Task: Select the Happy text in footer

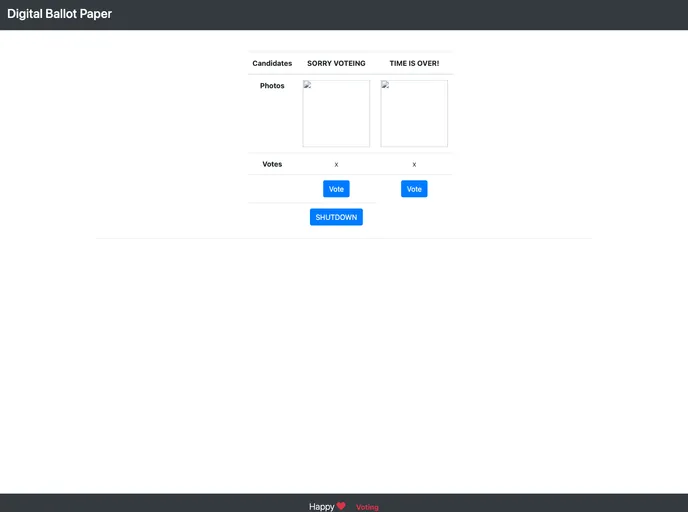Action: pos(321,507)
